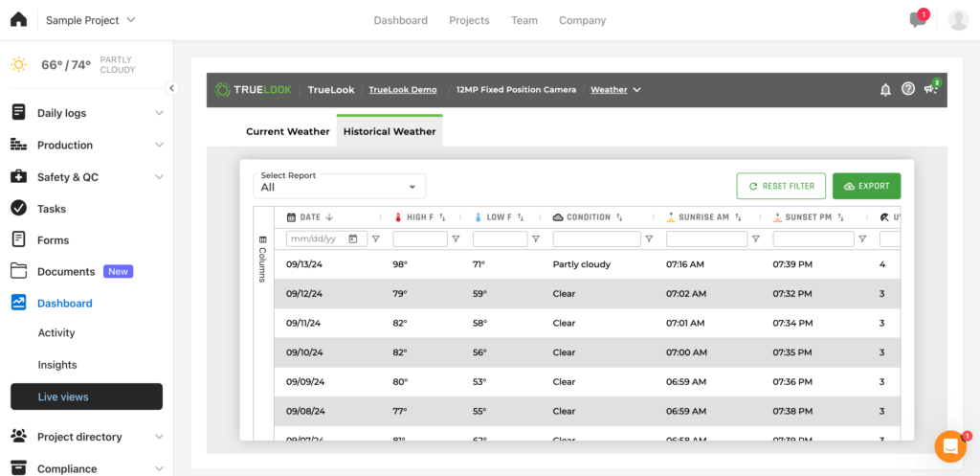Image resolution: width=980 pixels, height=476 pixels.
Task: Expand the Compliance section
Action: coord(160,468)
